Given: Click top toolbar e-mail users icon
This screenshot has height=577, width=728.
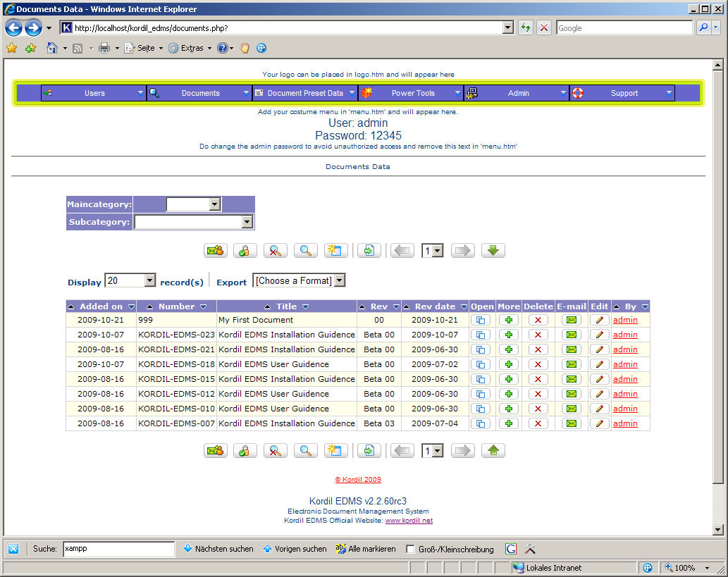Looking at the screenshot, I should point(216,251).
